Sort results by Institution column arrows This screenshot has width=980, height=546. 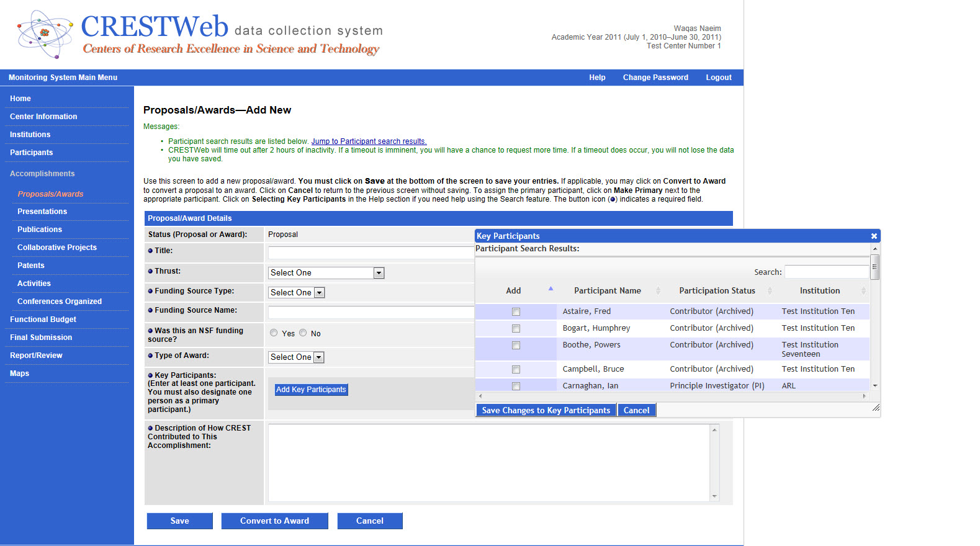pyautogui.click(x=863, y=291)
